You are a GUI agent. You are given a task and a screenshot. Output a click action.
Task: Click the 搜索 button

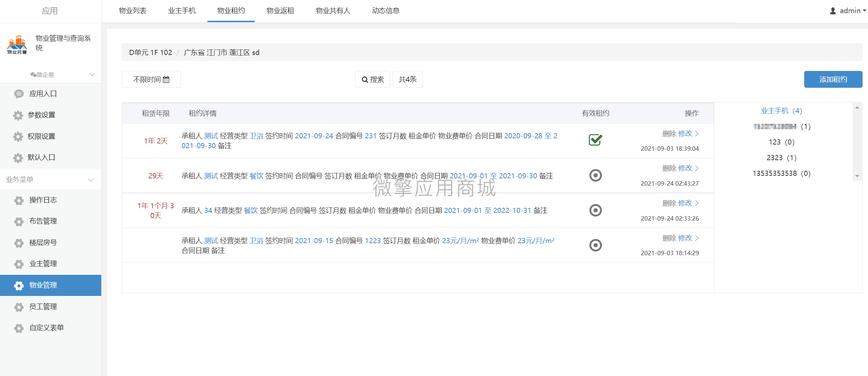tap(373, 79)
